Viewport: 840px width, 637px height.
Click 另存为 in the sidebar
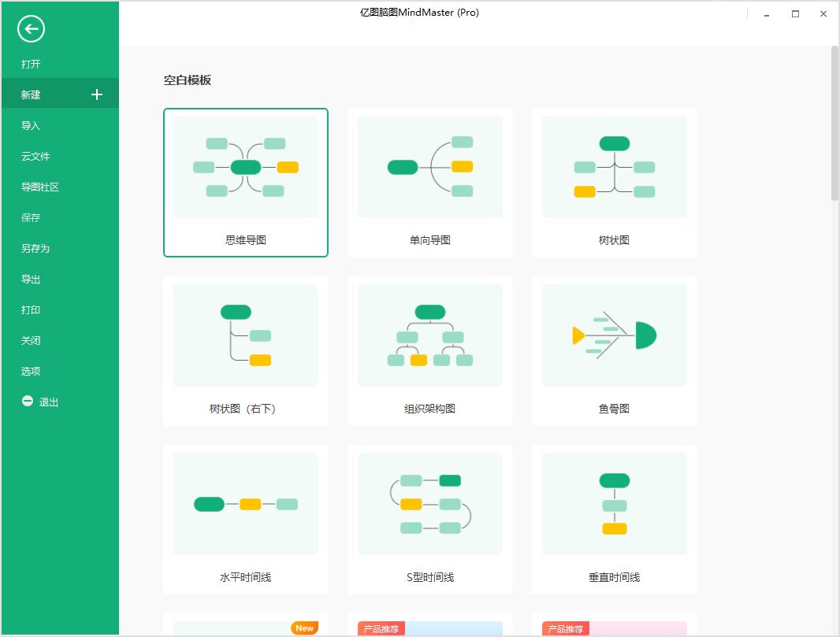point(60,248)
